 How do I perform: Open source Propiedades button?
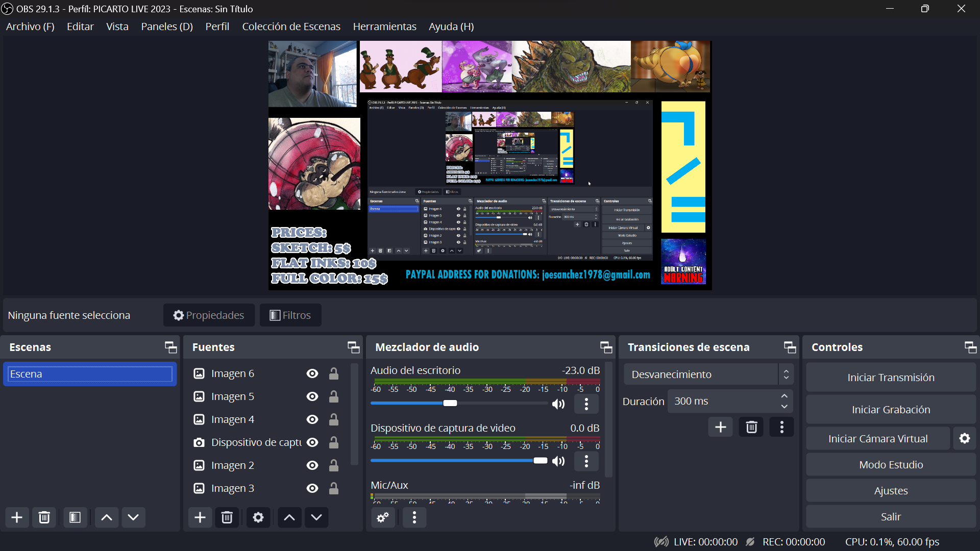tap(209, 315)
